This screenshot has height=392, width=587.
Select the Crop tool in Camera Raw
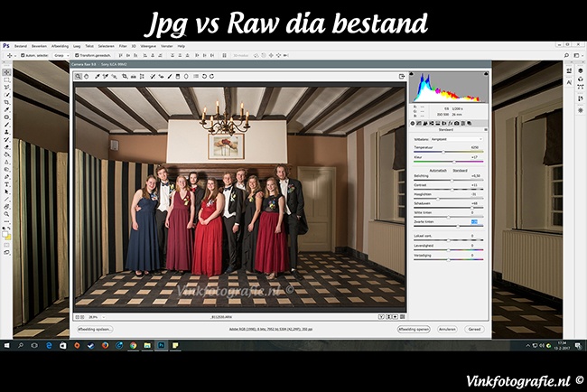pos(124,76)
